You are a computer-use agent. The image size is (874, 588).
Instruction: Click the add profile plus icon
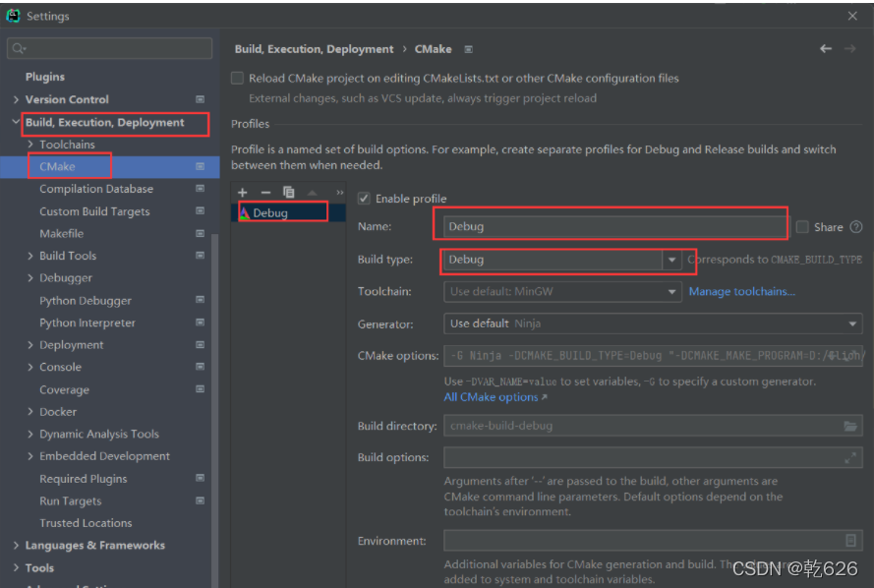pos(243,193)
